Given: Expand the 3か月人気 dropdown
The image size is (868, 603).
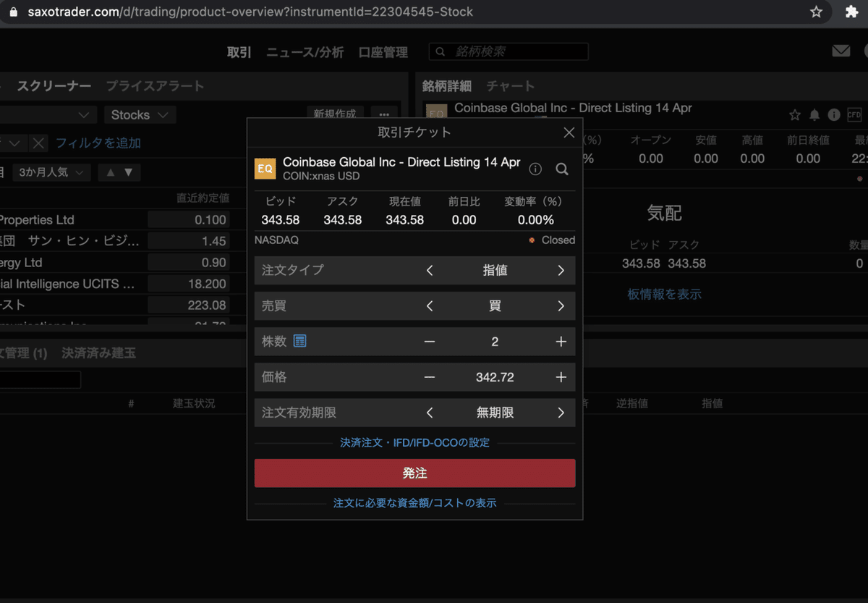Looking at the screenshot, I should tap(51, 172).
